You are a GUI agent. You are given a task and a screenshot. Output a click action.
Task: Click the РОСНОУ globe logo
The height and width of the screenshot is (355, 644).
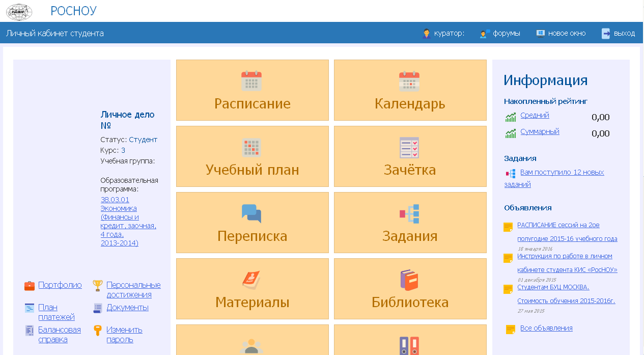[19, 11]
